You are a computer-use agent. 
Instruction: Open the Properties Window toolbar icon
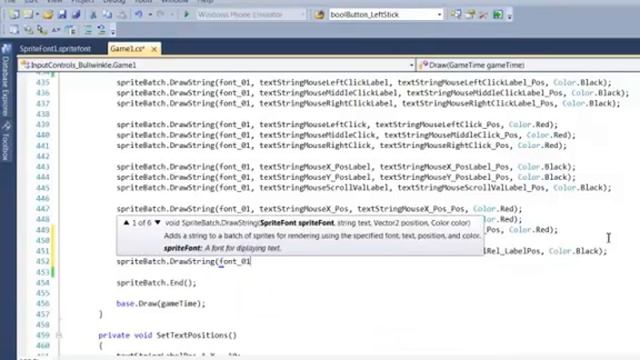470,15
